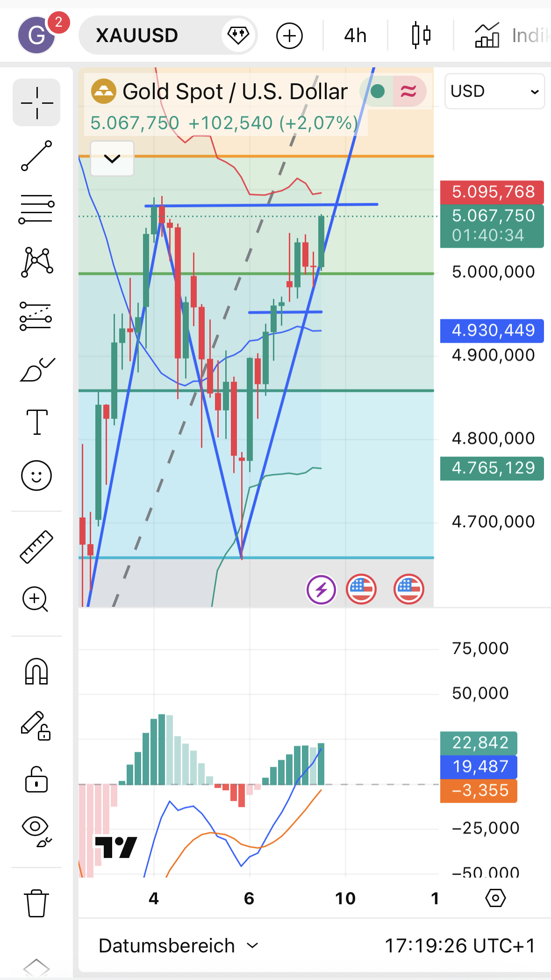The width and height of the screenshot is (551, 980).
Task: Select the crosshair cursor tool
Action: [36, 102]
